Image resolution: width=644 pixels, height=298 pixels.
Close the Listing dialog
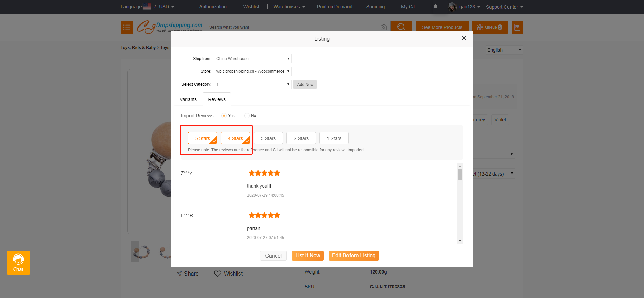464,38
